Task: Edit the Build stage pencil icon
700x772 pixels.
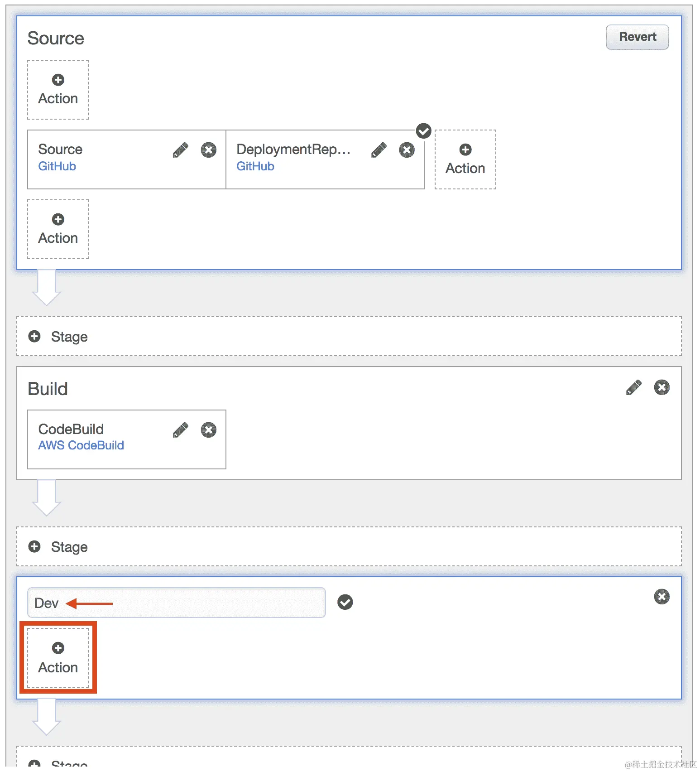Action: [x=633, y=387]
